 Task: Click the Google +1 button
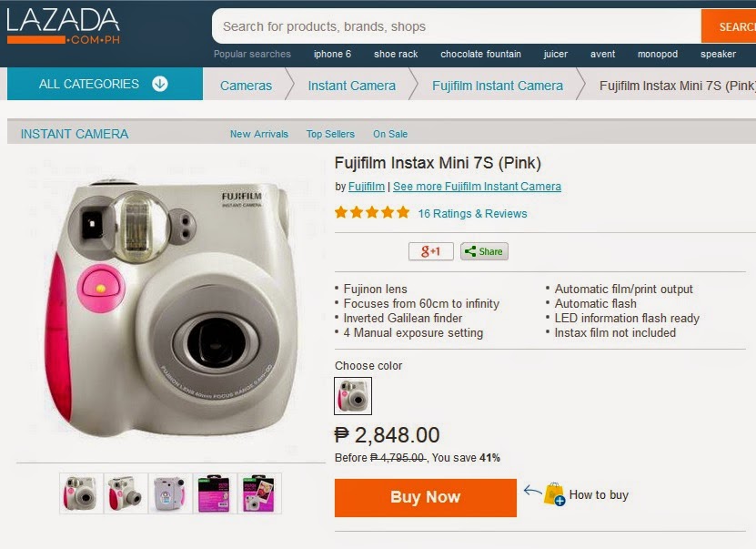click(430, 251)
